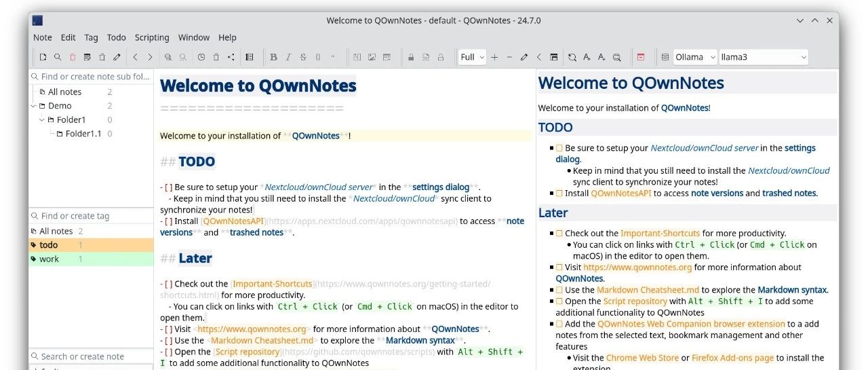This screenshot has height=370, width=868.
Task: Tick preview checkbox for 'Add the QOwnNotes Web Companion'
Action: tap(559, 324)
